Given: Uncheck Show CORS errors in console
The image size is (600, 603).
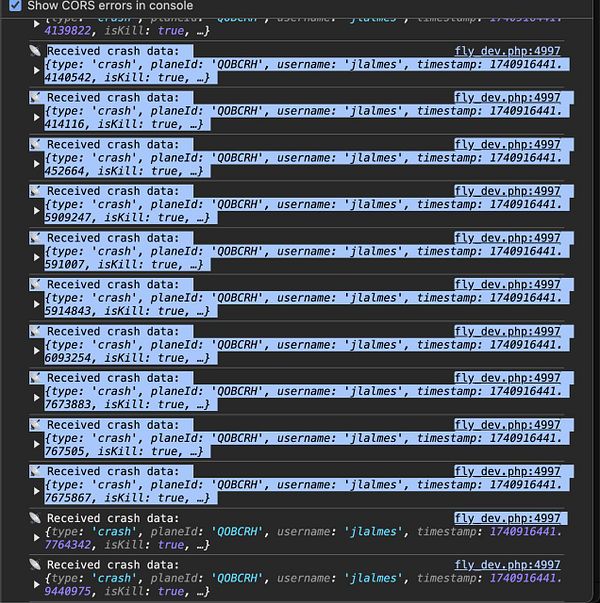Looking at the screenshot, I should (15, 5).
